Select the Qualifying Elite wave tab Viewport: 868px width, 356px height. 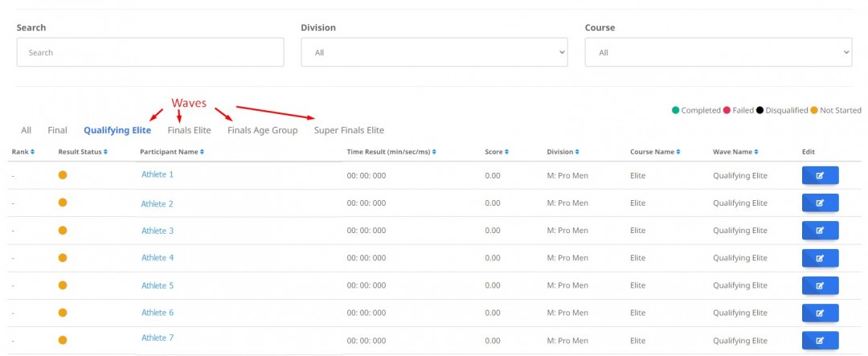pyautogui.click(x=117, y=131)
